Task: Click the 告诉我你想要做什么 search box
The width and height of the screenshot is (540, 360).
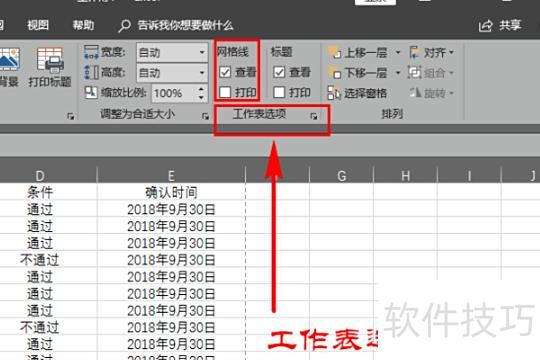Action: tap(185, 25)
